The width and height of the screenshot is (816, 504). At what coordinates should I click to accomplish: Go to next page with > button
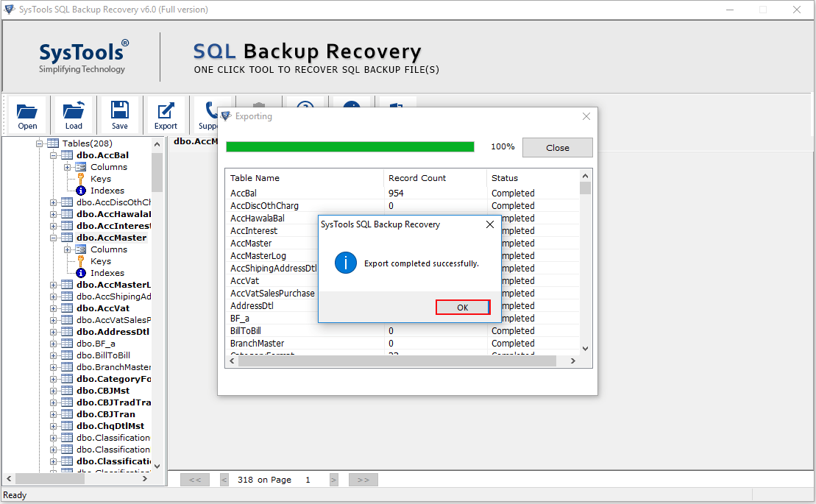coord(333,480)
